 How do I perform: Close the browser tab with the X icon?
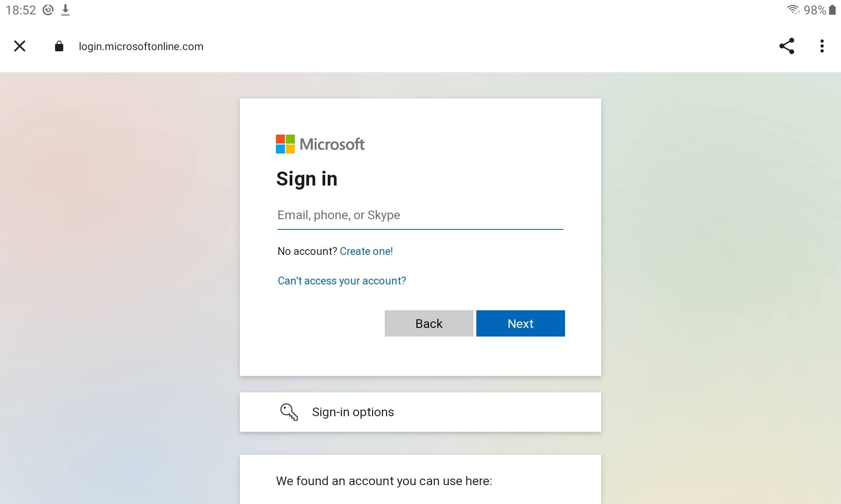coord(20,46)
